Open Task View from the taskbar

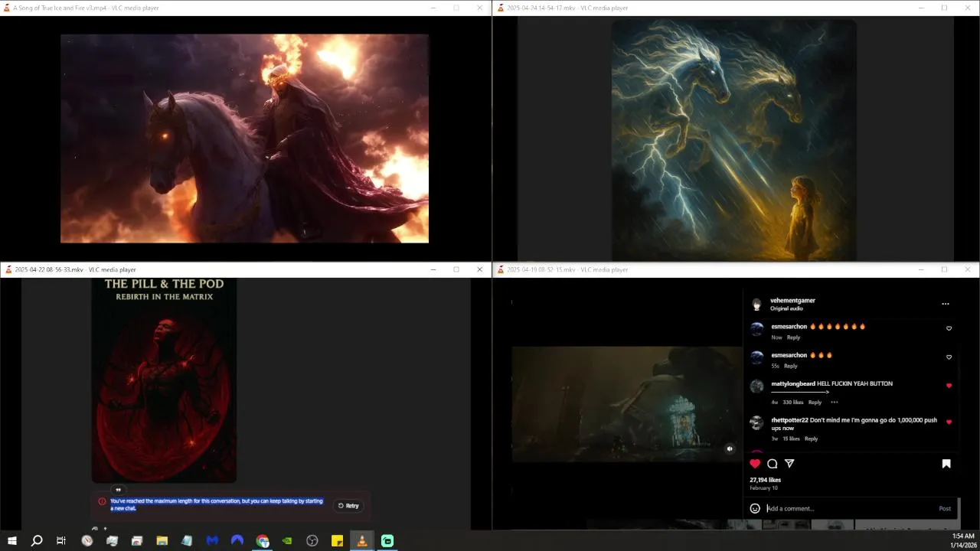tap(61, 541)
